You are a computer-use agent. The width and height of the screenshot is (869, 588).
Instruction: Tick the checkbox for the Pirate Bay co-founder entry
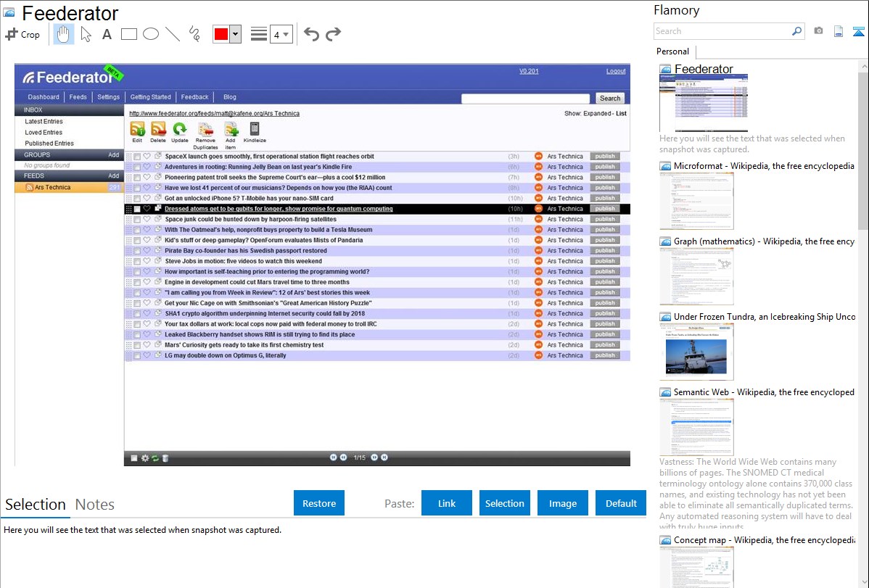(137, 251)
